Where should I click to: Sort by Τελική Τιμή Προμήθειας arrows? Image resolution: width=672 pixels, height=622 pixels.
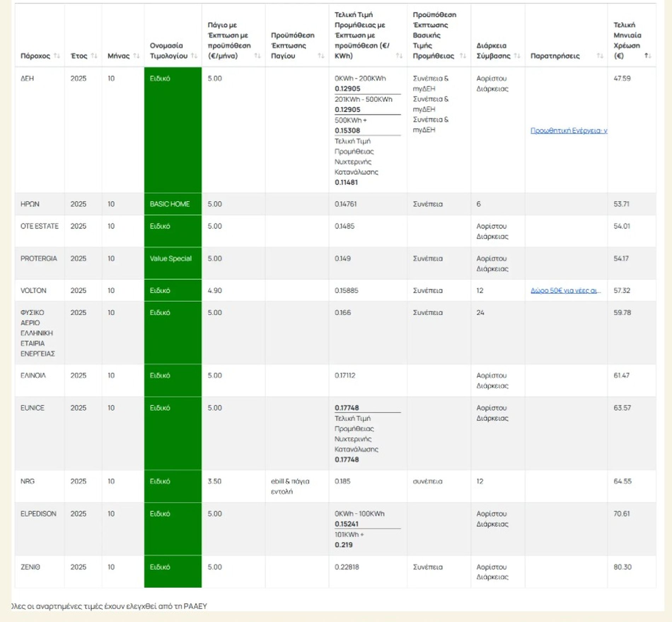coord(399,56)
